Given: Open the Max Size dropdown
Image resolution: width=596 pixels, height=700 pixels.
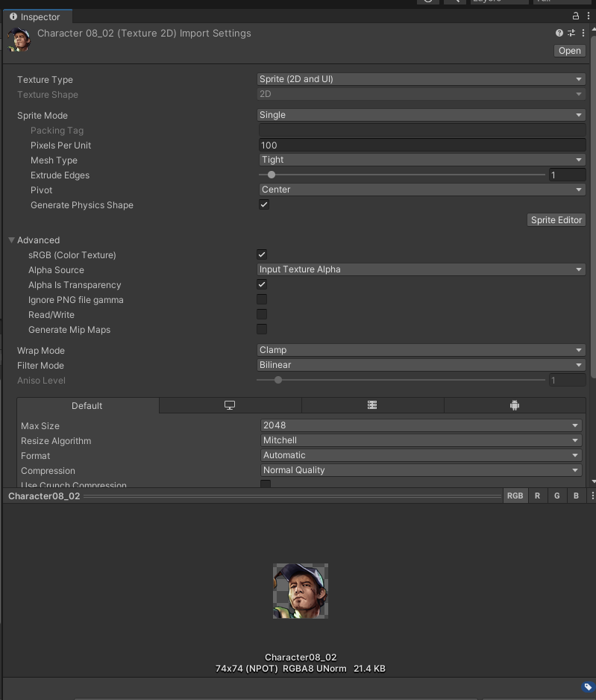Looking at the screenshot, I should (421, 425).
